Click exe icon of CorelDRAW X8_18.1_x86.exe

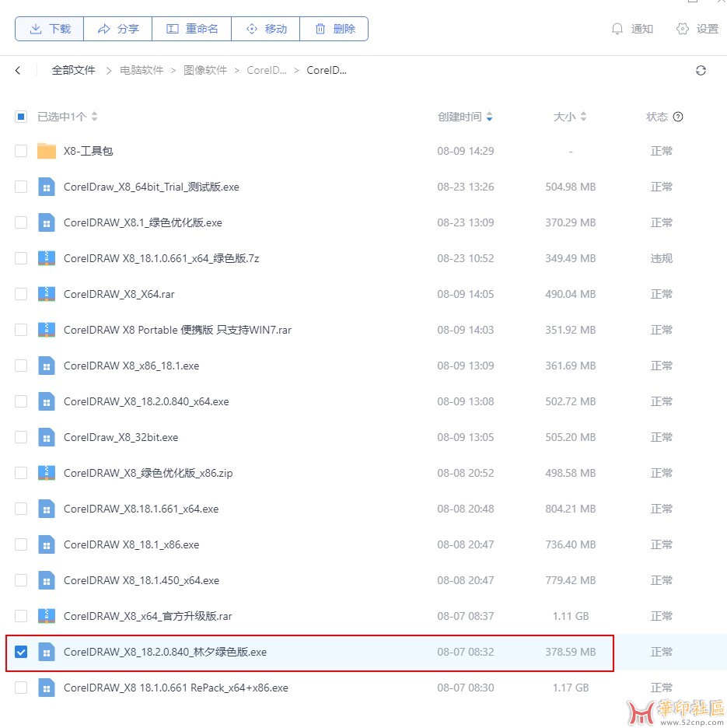tap(47, 544)
